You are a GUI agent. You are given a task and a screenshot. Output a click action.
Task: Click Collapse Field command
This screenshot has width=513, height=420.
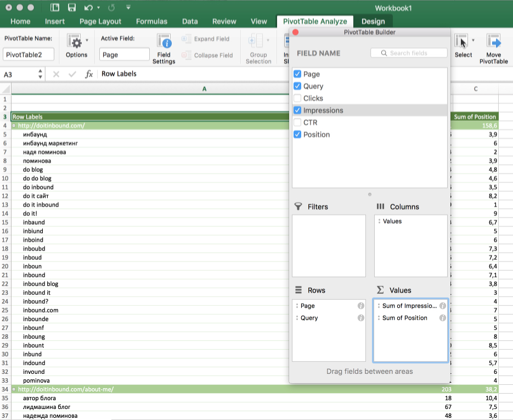pos(207,55)
